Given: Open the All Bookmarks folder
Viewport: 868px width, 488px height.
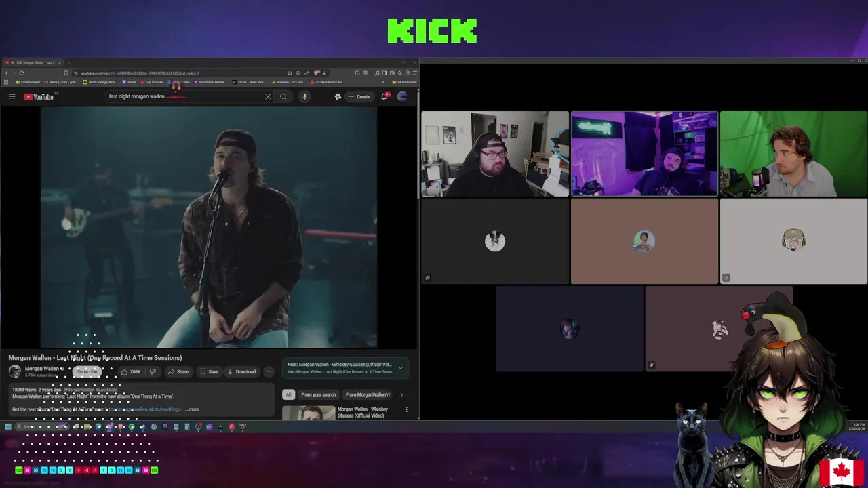Looking at the screenshot, I should [x=404, y=82].
